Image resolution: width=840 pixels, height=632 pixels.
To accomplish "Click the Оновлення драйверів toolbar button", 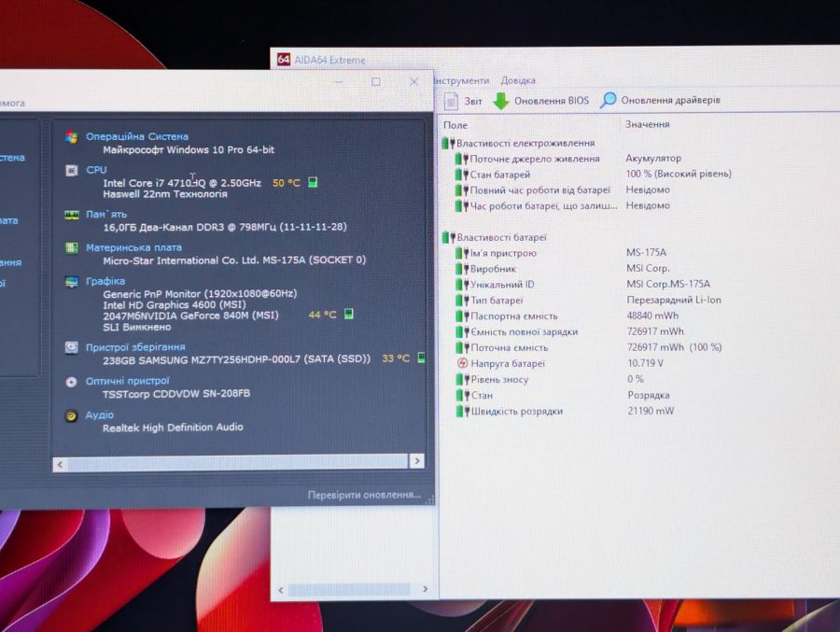I will 660,100.
